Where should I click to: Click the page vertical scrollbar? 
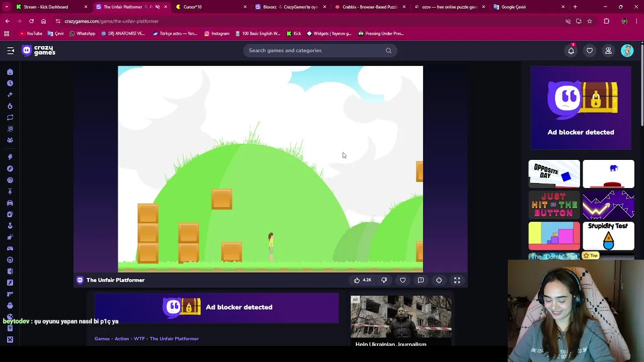pos(641,85)
